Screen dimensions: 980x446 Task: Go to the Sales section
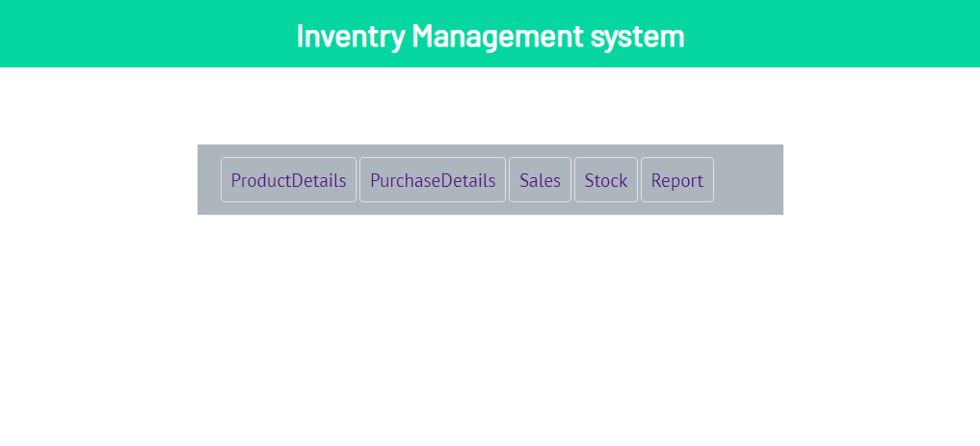pos(540,180)
